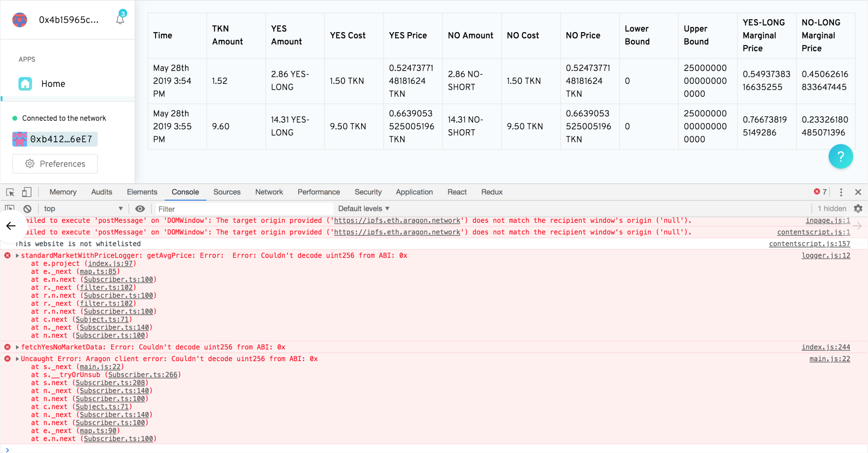Toggle the device toolbar icon
Viewport: 868px width, 453px height.
(26, 192)
